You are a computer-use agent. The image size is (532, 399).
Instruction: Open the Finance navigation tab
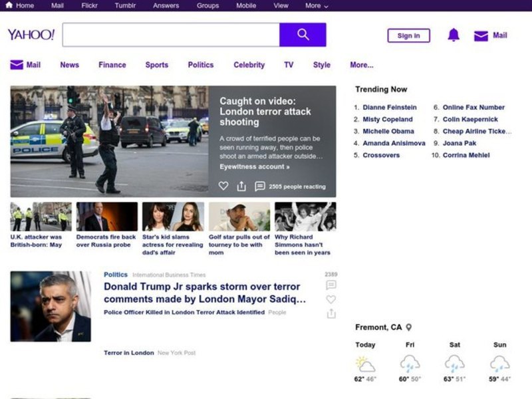112,65
